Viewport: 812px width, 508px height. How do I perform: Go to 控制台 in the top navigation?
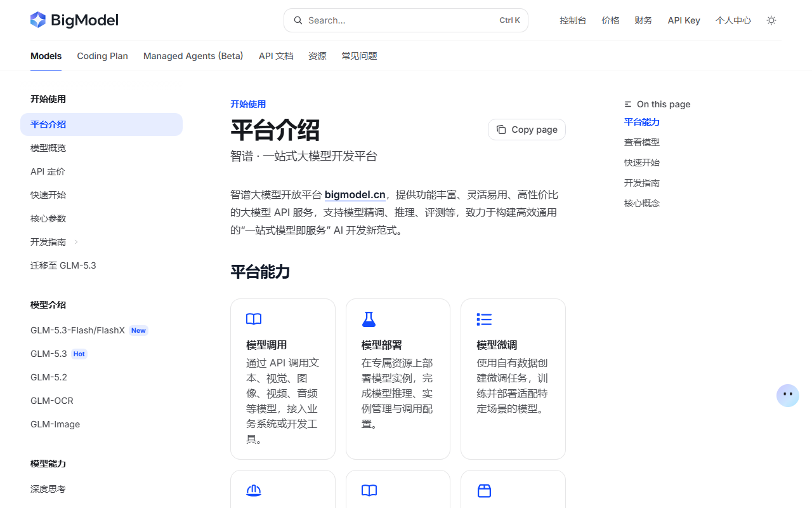pyautogui.click(x=573, y=20)
